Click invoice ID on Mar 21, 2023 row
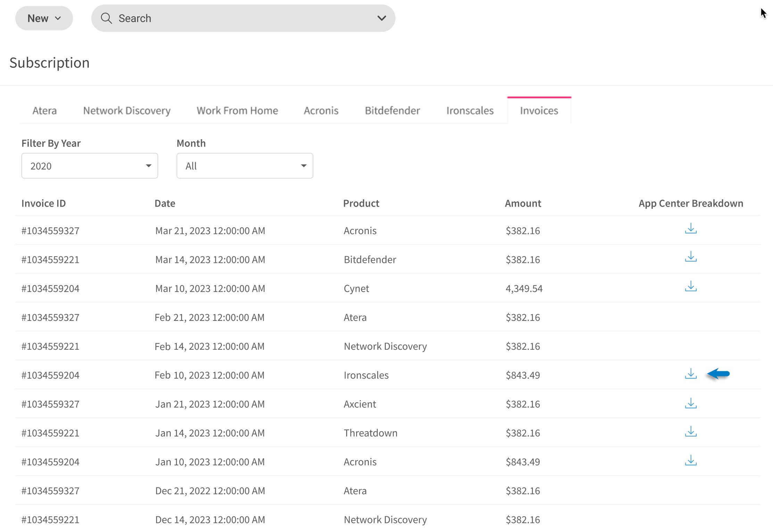Screen dimensions: 773x532 pyautogui.click(x=50, y=231)
